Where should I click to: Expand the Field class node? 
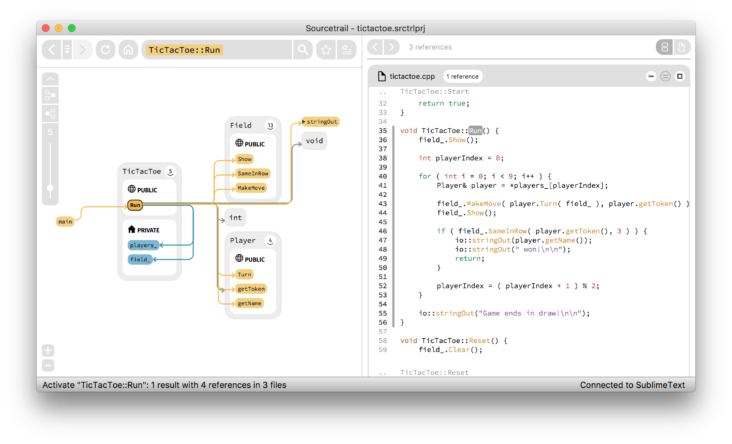point(270,126)
